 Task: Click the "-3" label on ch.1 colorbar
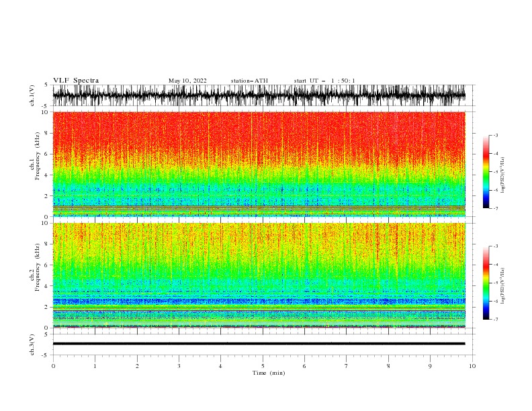[x=495, y=135]
